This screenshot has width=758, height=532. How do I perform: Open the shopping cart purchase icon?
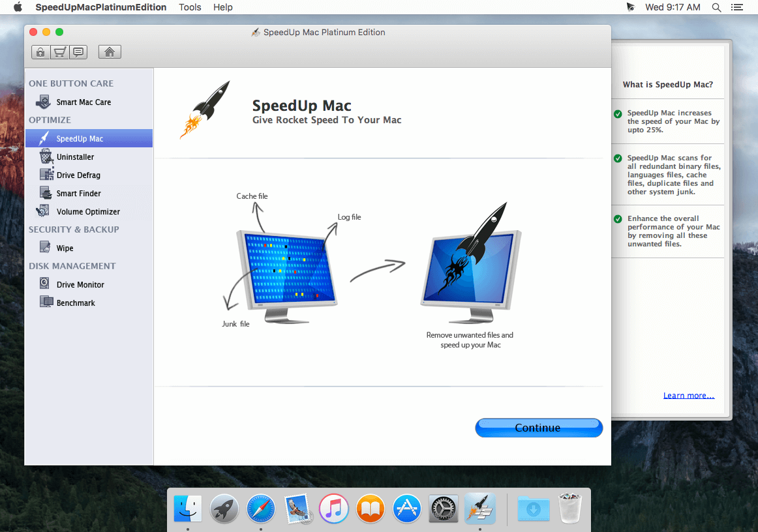[x=59, y=52]
